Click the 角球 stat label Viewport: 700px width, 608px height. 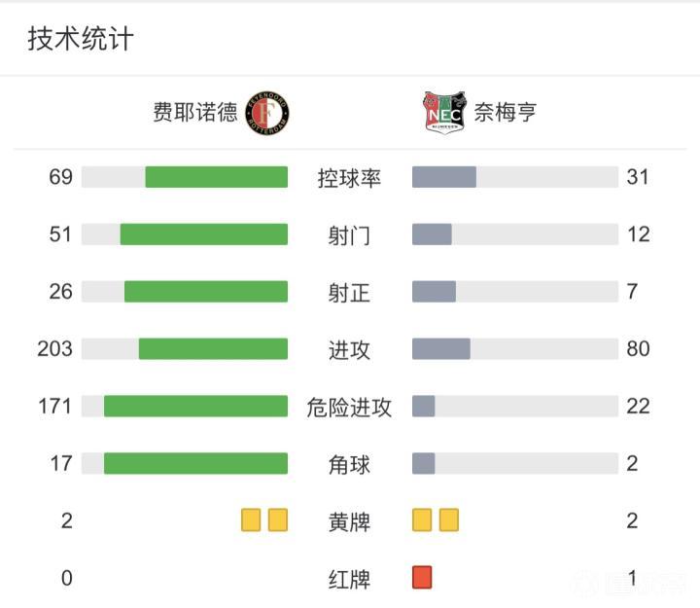(x=349, y=465)
